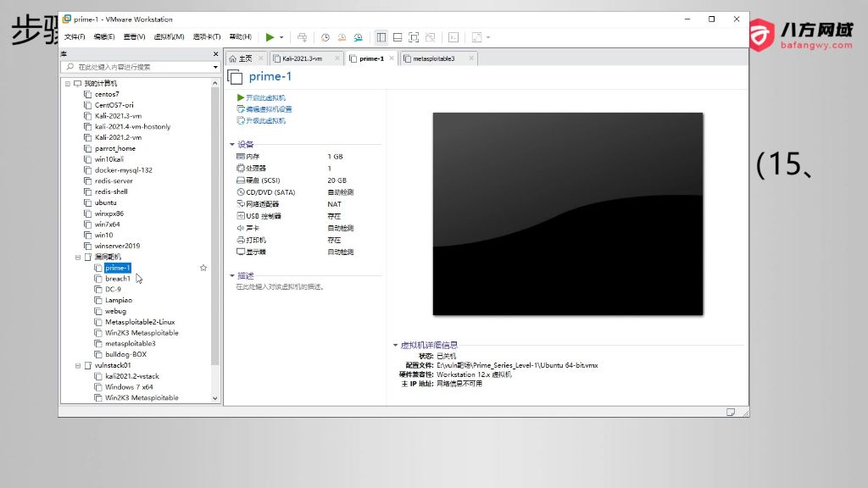Collapse the 虚拟机详细信息 section

(395, 346)
